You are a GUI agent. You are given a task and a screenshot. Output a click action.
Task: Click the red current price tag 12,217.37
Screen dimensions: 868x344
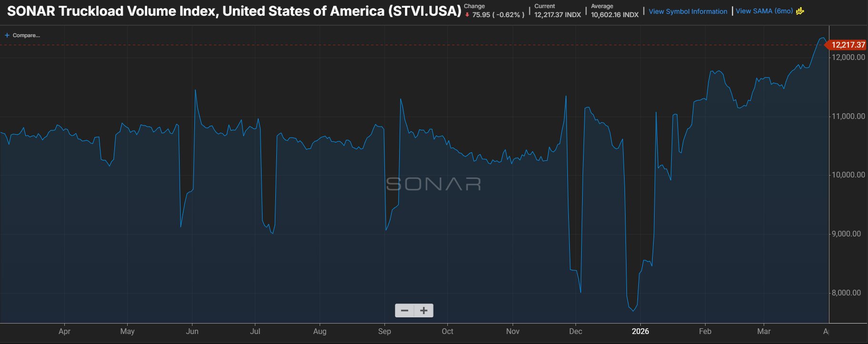848,45
